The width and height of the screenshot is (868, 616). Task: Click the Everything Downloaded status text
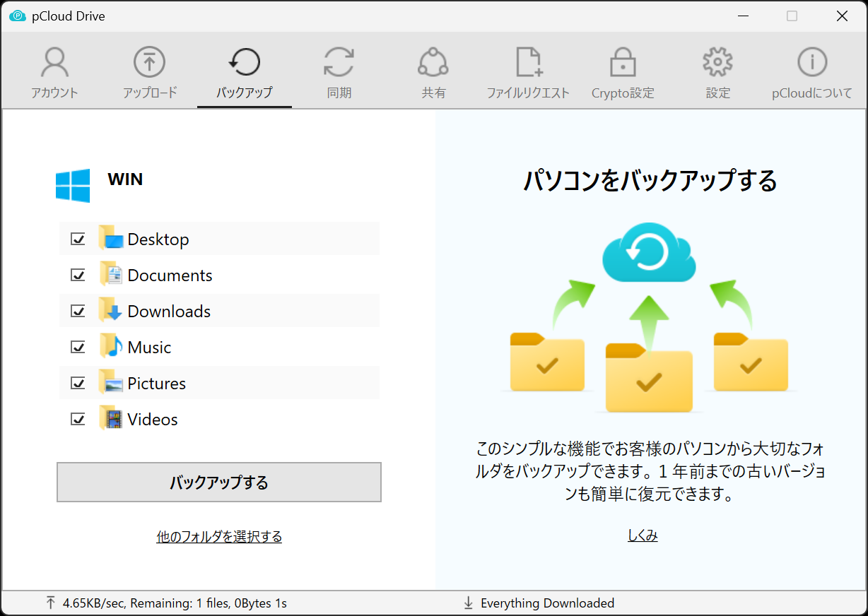[547, 603]
